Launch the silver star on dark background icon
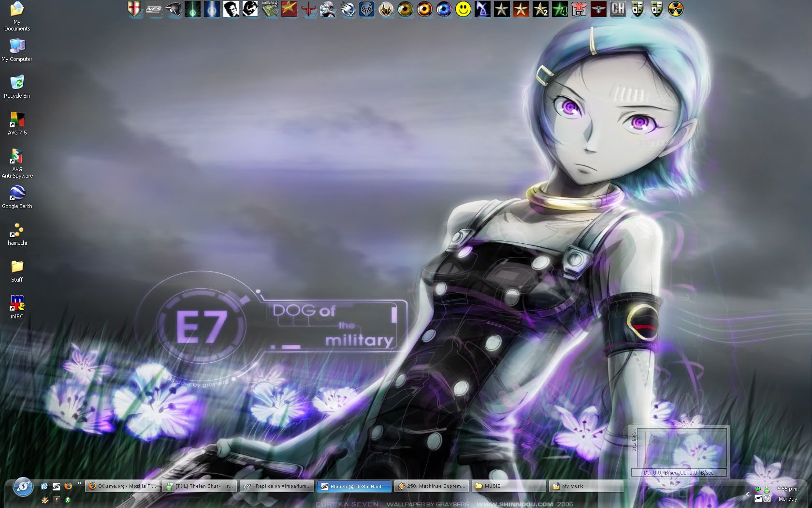Screen dimensions: 812x508 (502, 9)
